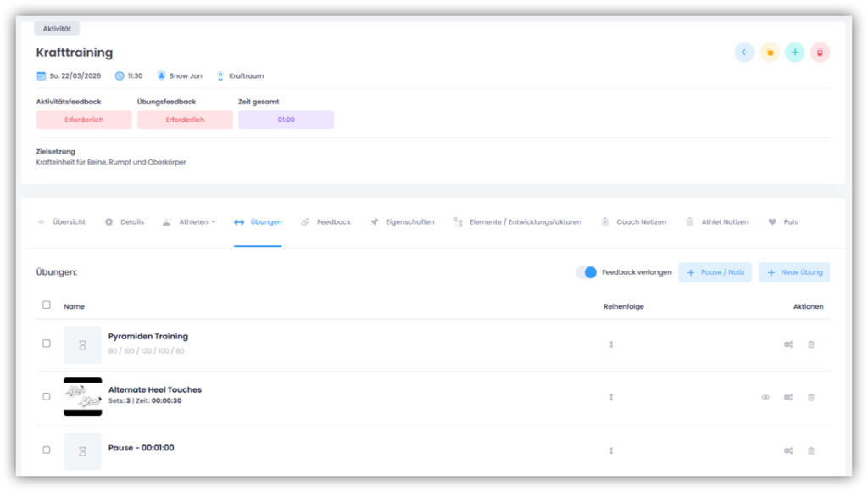
Task: Check the Pyramiden Training row checkbox
Action: pos(47,344)
